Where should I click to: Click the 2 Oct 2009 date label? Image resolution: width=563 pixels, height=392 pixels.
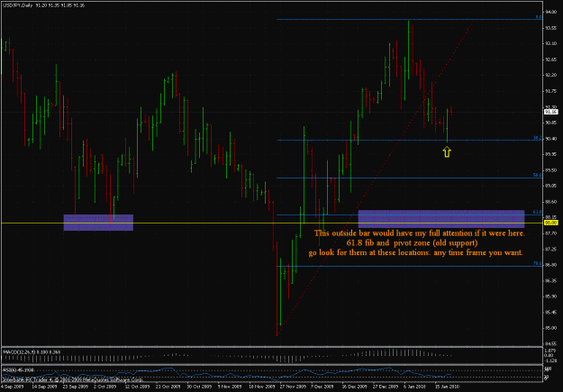[x=105, y=387]
